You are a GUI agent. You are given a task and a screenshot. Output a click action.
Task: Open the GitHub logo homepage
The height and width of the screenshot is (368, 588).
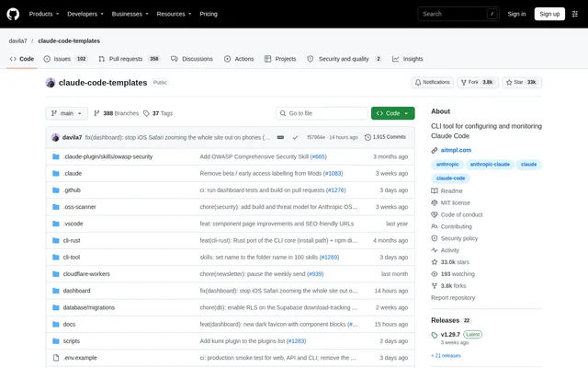(13, 14)
